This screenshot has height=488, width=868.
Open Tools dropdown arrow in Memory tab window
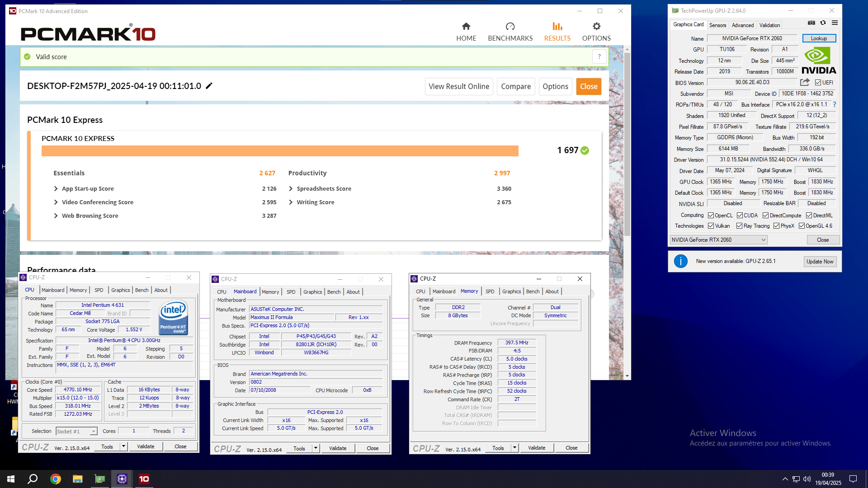click(514, 448)
